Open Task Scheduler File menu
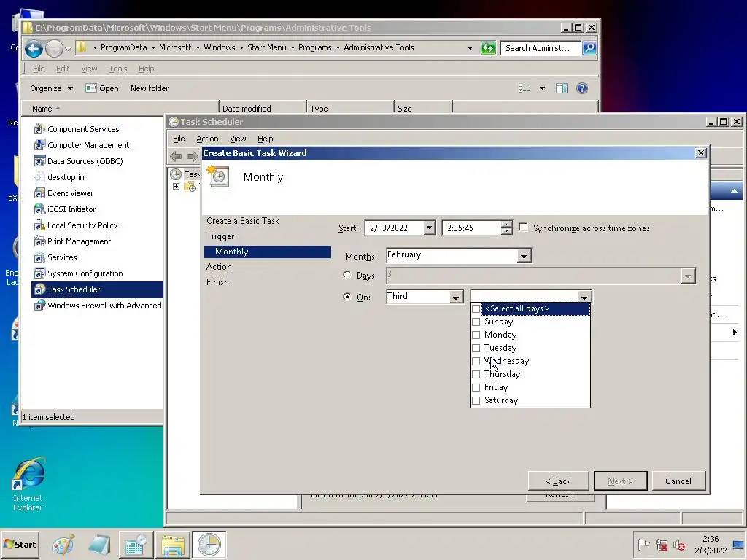 179,139
